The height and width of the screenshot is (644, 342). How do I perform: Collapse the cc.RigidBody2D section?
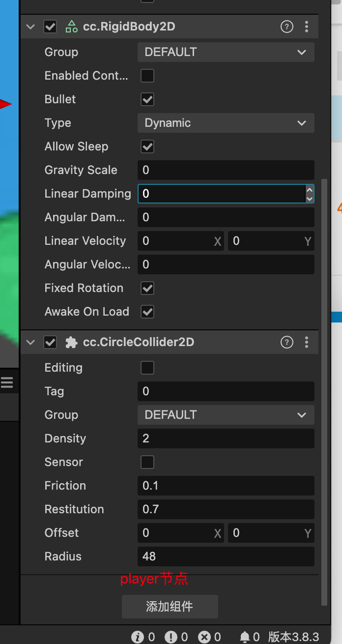[31, 27]
